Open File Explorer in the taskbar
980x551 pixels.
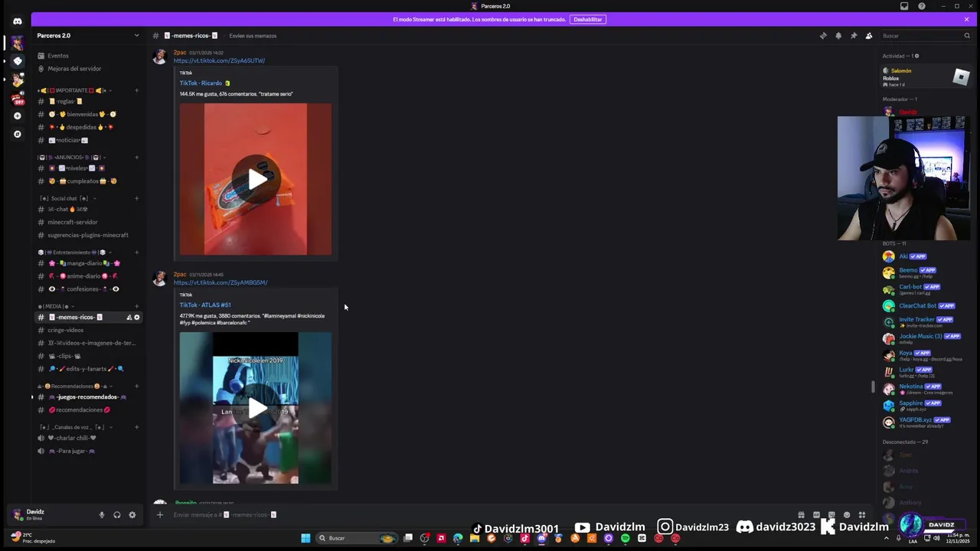pyautogui.click(x=475, y=538)
